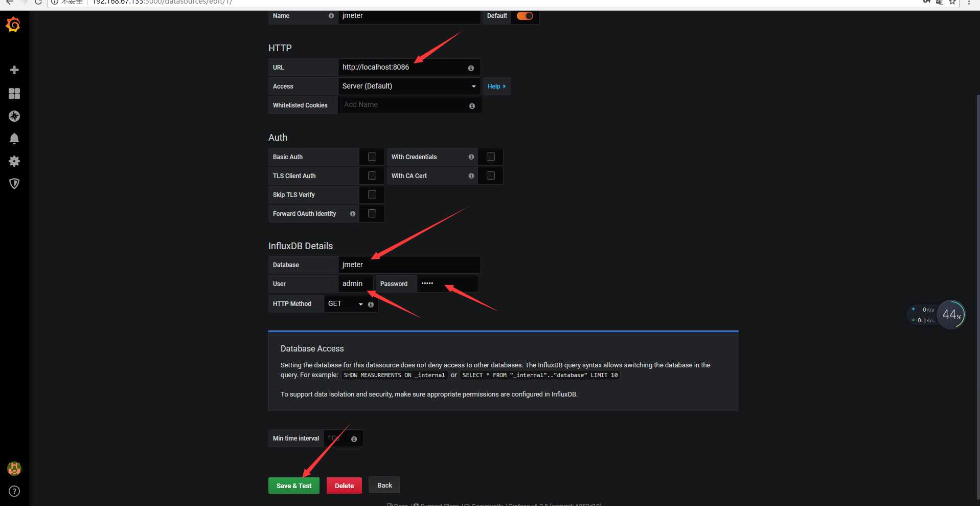
Task: Click the User input field
Action: click(356, 284)
